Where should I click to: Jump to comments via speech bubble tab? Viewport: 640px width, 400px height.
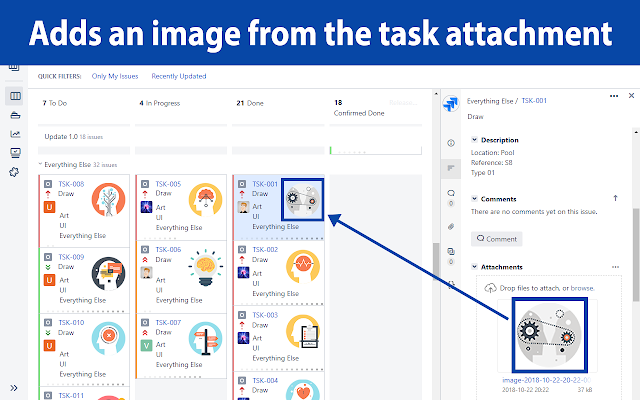tap(451, 193)
